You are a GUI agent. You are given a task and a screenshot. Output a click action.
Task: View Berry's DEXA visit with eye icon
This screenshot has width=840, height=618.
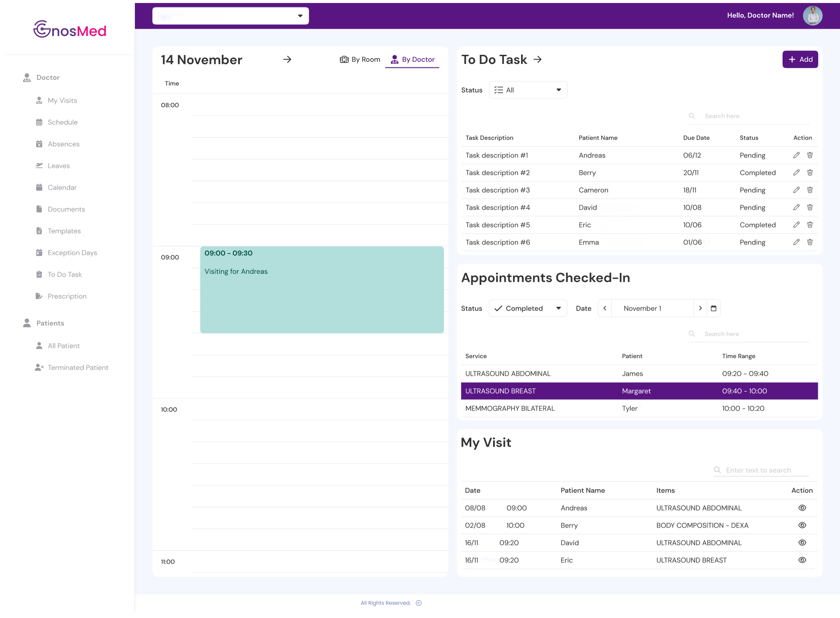[802, 525]
